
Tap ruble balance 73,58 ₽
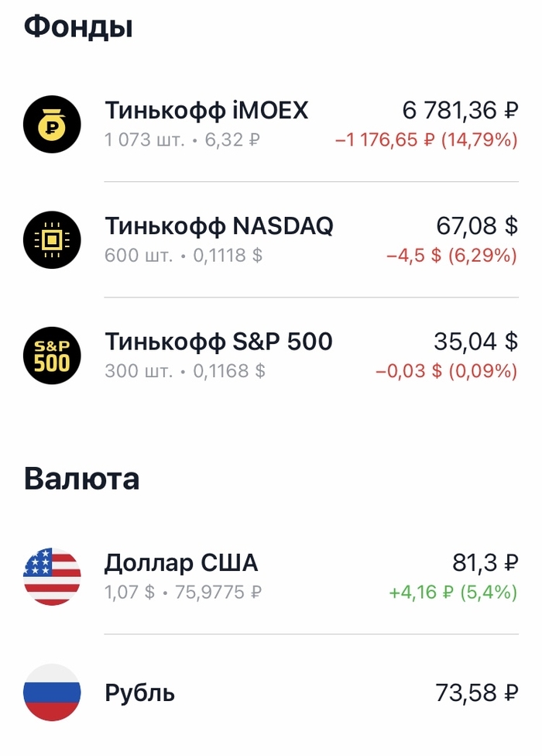477,693
